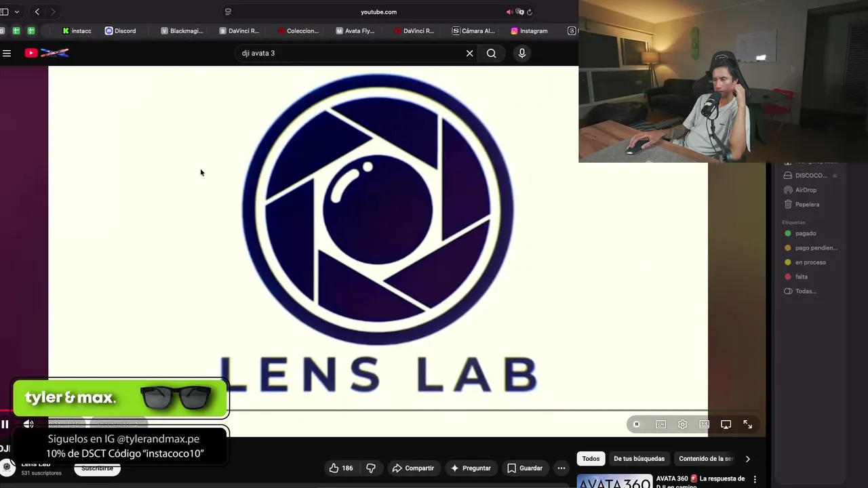Open Papelera in Finder sidebar
This screenshot has height=488, width=868.
coord(802,204)
